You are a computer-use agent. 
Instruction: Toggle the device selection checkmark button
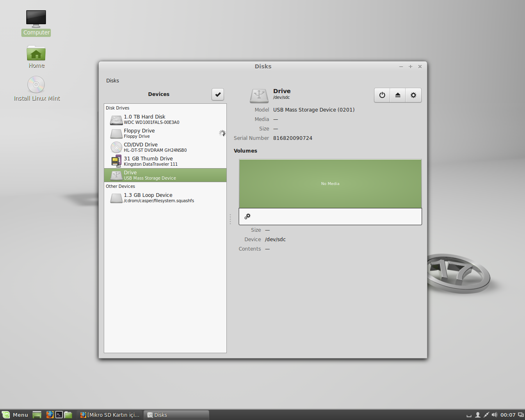click(218, 94)
